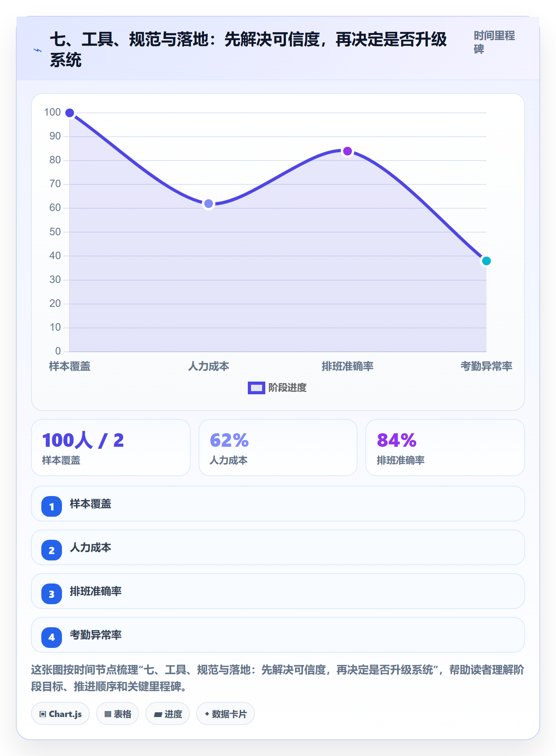
Task: Click step badge number 1
Action: [52, 506]
